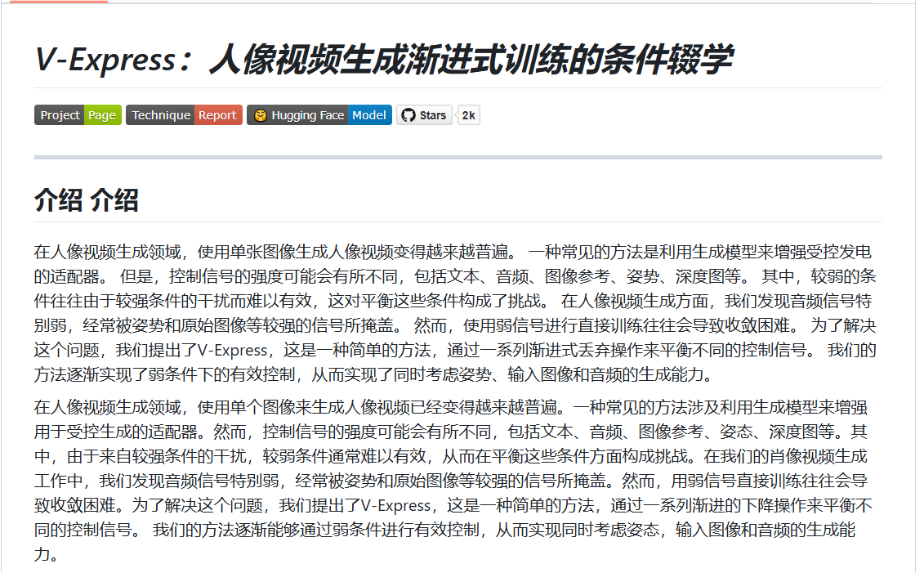924x573 pixels.
Task: Open the green "Page" badge segment
Action: click(x=103, y=114)
